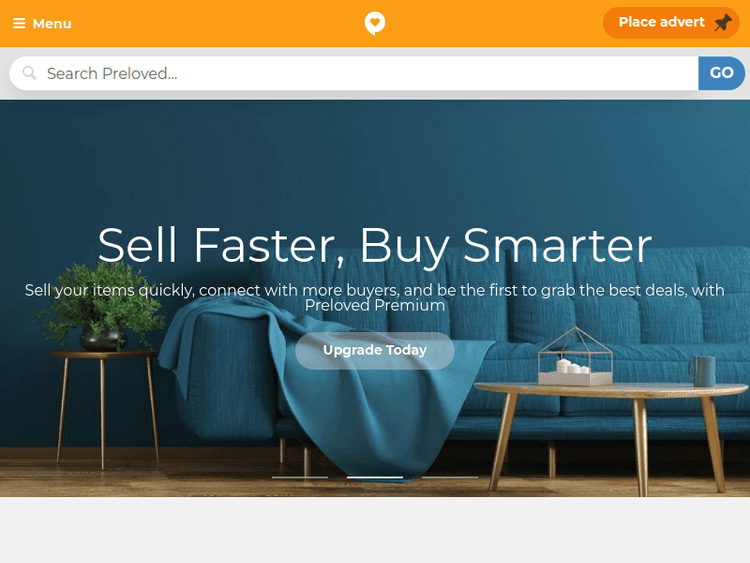Click the Upgrade Today button

[x=375, y=351]
